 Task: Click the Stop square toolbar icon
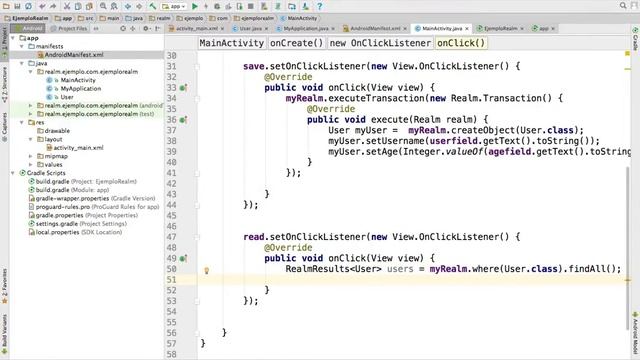click(x=251, y=6)
